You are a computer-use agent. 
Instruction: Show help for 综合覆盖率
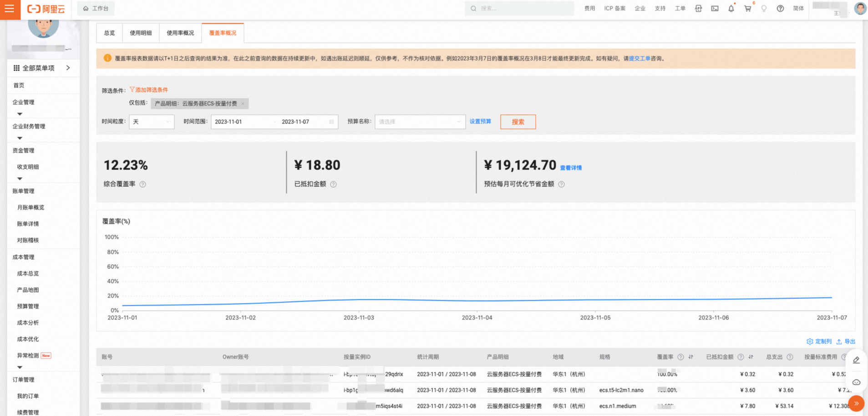click(x=142, y=184)
